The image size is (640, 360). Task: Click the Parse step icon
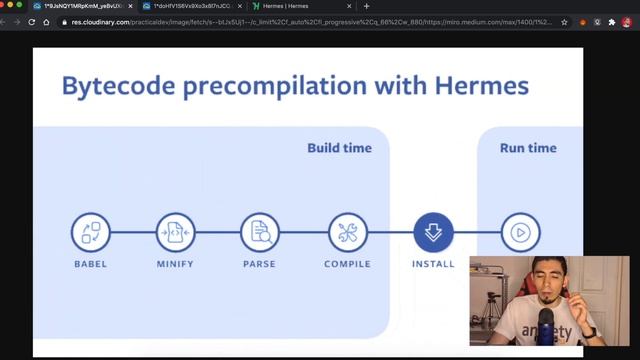[260, 232]
